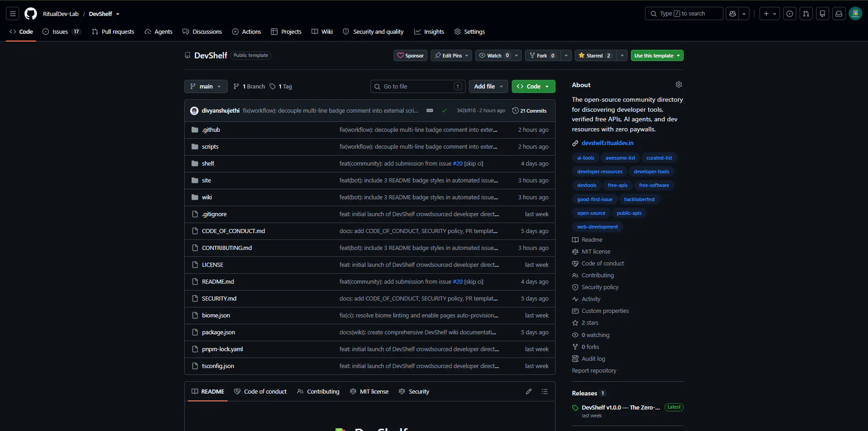Open the Wiki tab
868x431 pixels.
[x=322, y=31]
